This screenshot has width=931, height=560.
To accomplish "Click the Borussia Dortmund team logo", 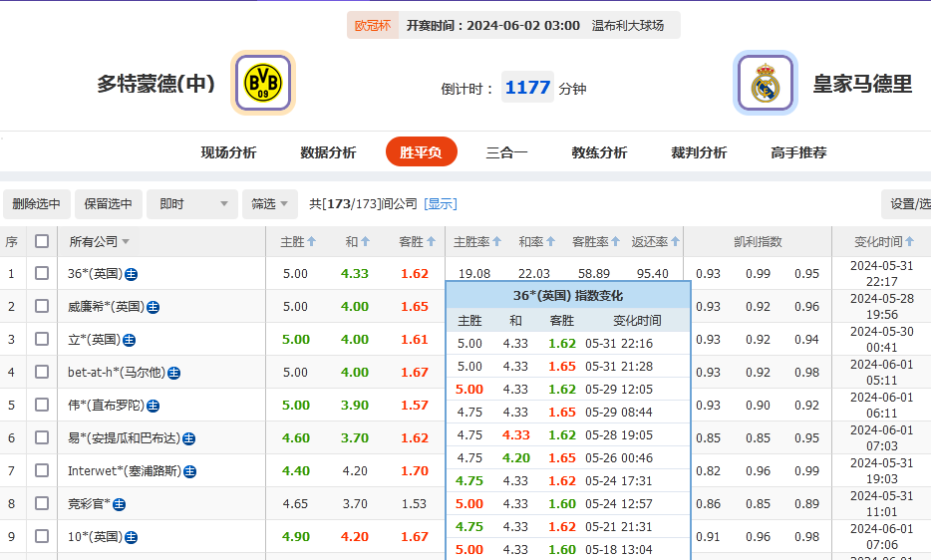I will point(263,83).
